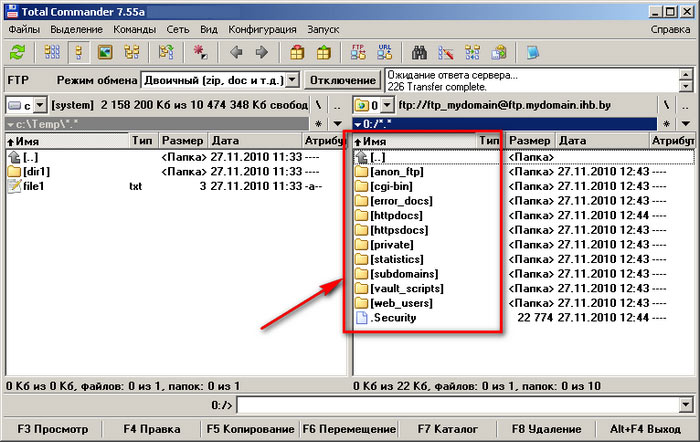The width and height of the screenshot is (700, 442).
Task: Click the Synchronize directories icon
Action: click(472, 53)
